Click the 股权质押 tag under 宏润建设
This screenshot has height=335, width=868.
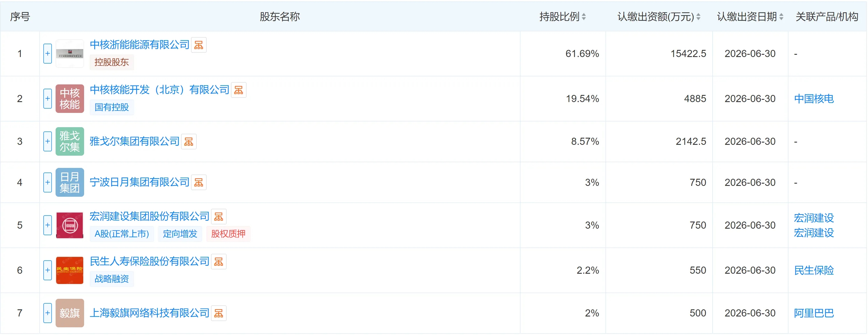tap(228, 234)
